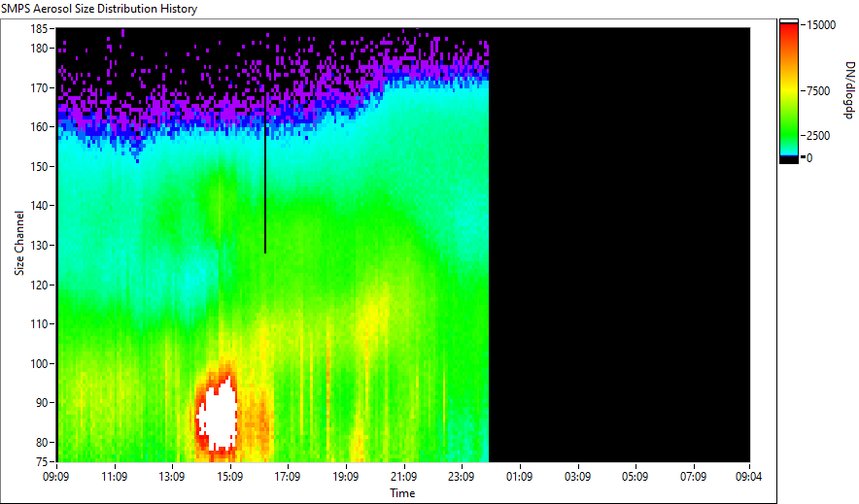Image resolution: width=859 pixels, height=504 pixels.
Task: Click the 7500 color scale tick value
Action: 818,91
